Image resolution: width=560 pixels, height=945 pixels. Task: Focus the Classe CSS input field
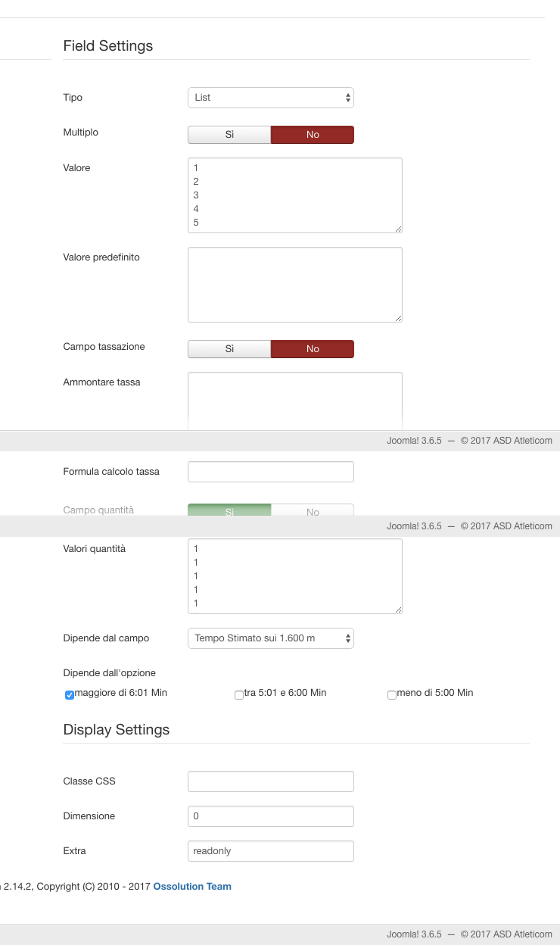click(270, 781)
